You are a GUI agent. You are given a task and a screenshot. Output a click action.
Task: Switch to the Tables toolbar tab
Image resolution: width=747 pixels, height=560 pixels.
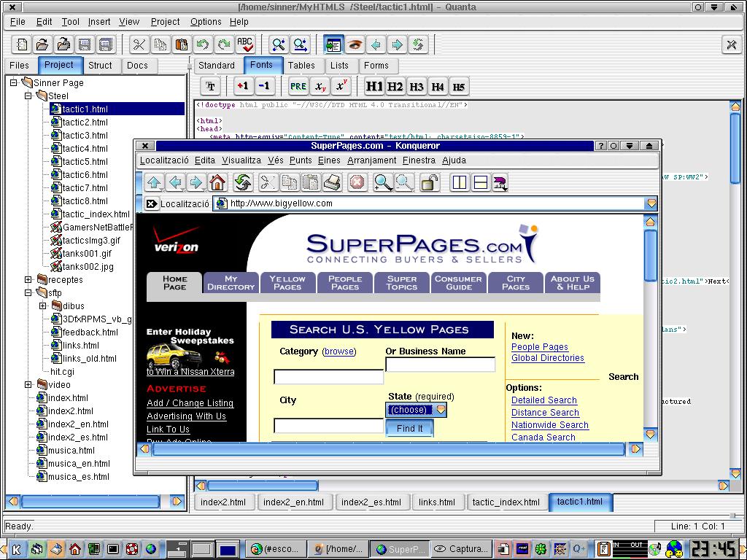click(x=301, y=65)
